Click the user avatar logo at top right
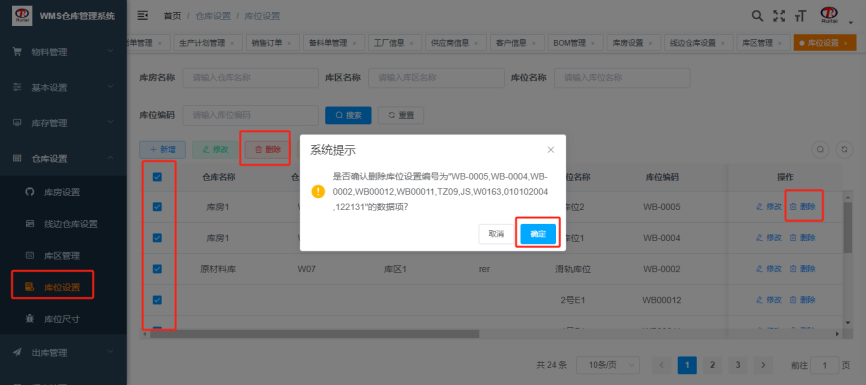The width and height of the screenshot is (866, 385). point(829,15)
